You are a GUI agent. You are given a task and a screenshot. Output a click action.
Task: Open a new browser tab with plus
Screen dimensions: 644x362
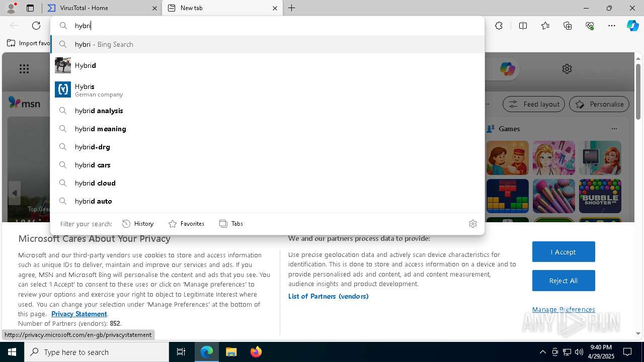292,8
